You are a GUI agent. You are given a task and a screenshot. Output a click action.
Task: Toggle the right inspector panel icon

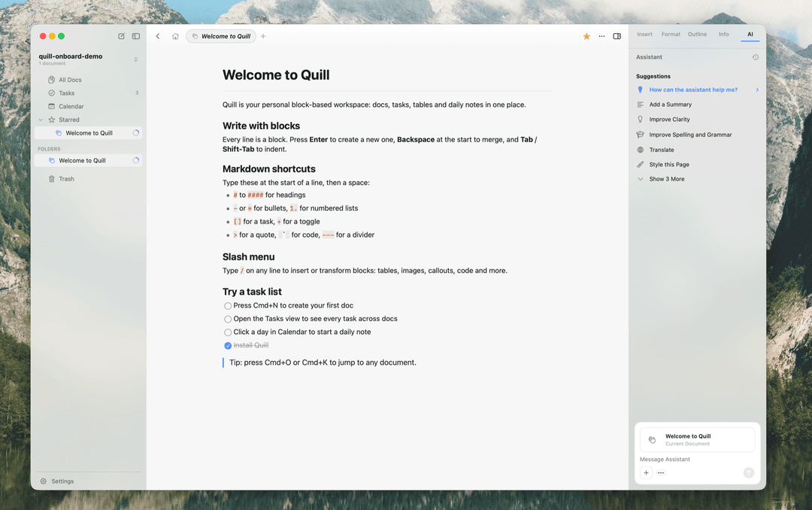(x=617, y=36)
